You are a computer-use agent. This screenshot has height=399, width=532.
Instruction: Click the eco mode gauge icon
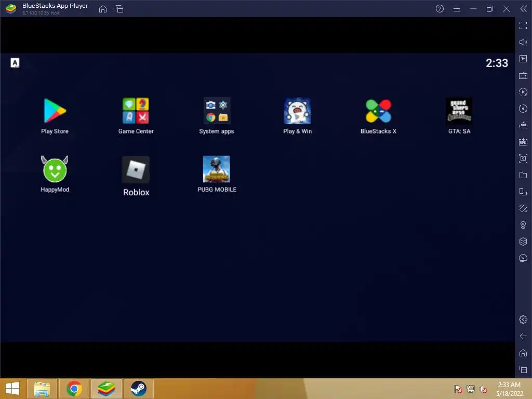(523, 258)
